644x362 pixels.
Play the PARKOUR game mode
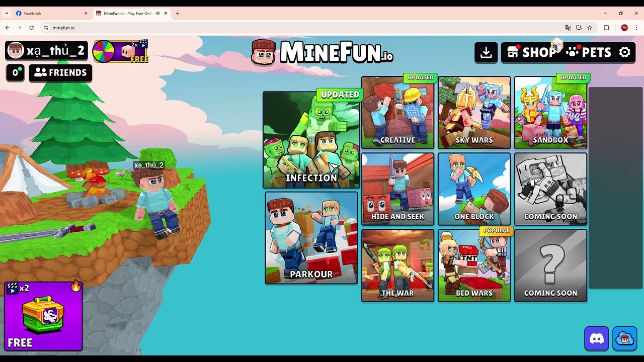coord(311,238)
